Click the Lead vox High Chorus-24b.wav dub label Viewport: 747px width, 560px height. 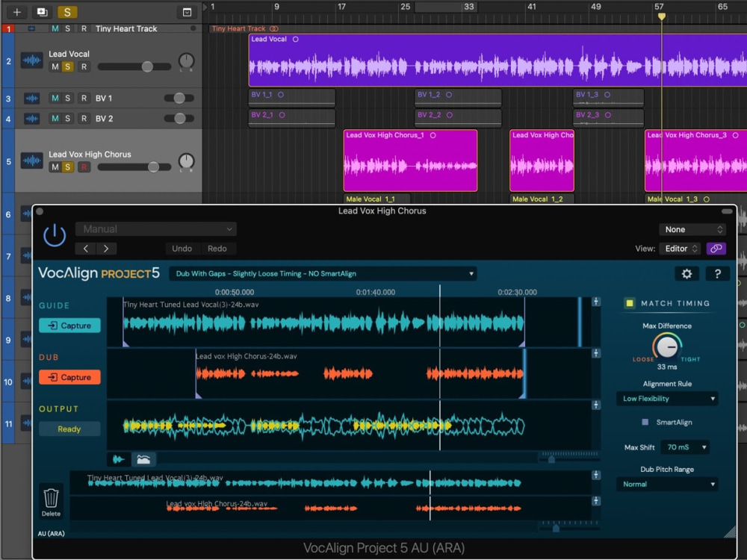247,356
